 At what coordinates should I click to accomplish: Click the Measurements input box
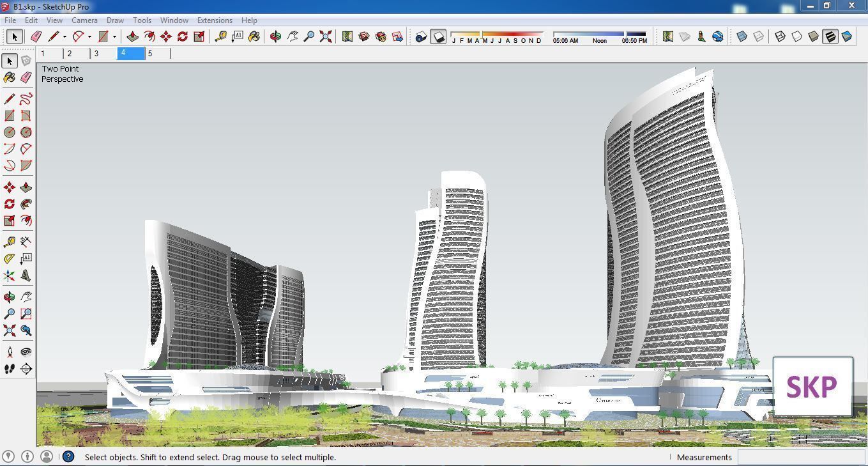801,457
